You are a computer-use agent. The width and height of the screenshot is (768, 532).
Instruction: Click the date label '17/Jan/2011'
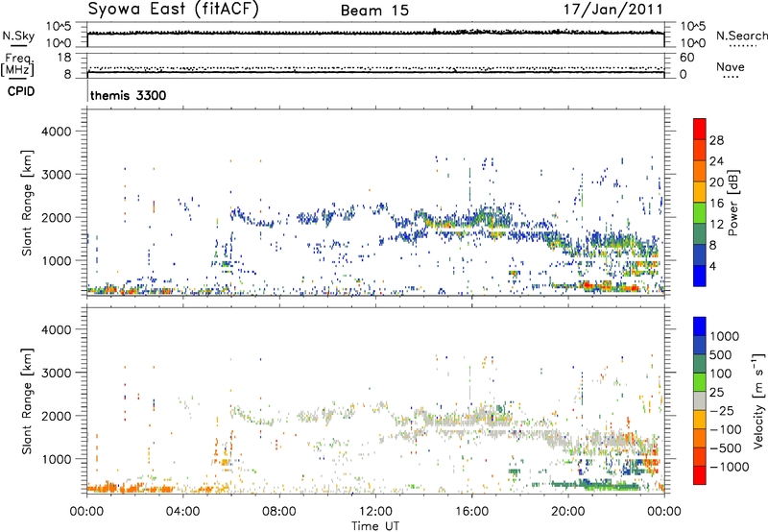tap(613, 10)
